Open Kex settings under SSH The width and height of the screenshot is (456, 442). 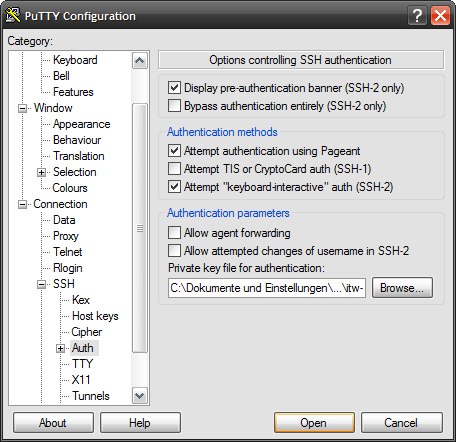(81, 300)
